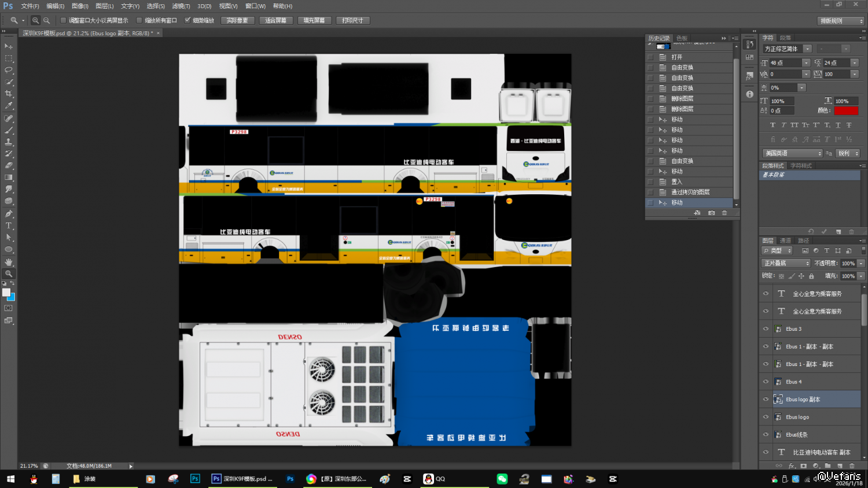Pick the Clone Stamp tool
Image resolution: width=868 pixels, height=488 pixels.
click(9, 142)
